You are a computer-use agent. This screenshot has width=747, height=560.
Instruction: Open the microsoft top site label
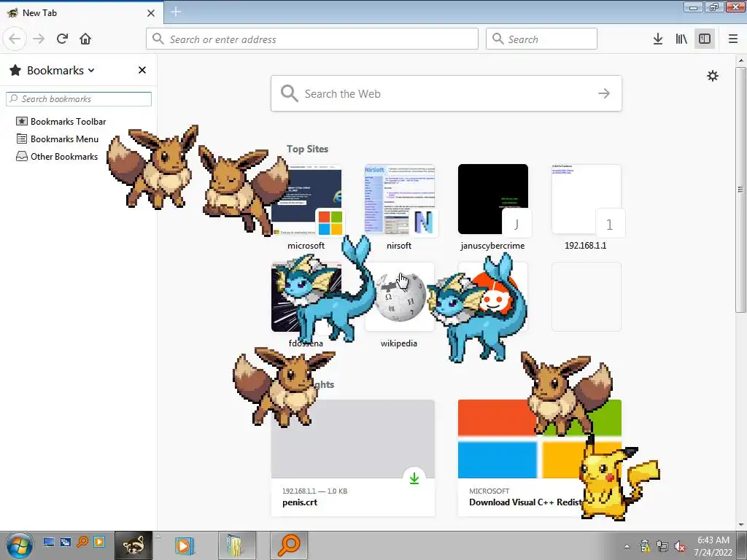click(x=306, y=246)
